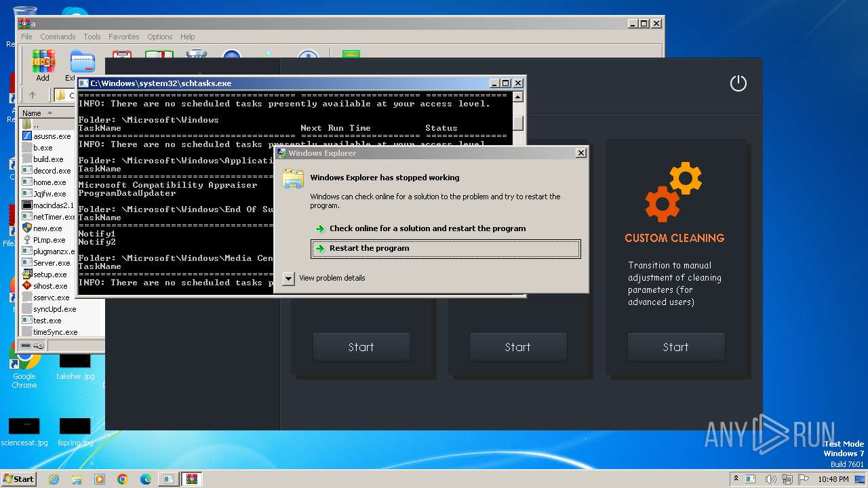868x488 pixels.
Task: Open WinRAR Commands menu
Action: 58,37
